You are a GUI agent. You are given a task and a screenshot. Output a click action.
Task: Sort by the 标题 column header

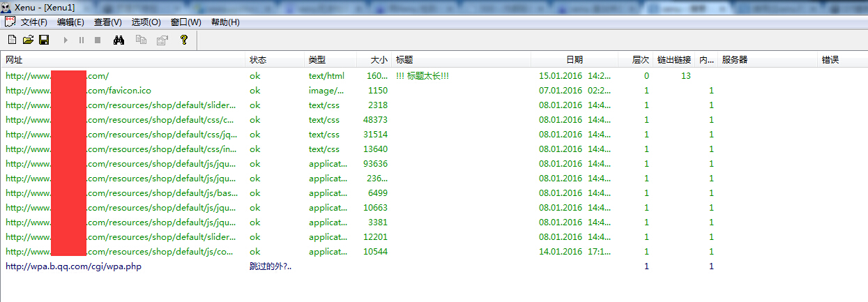(x=462, y=60)
